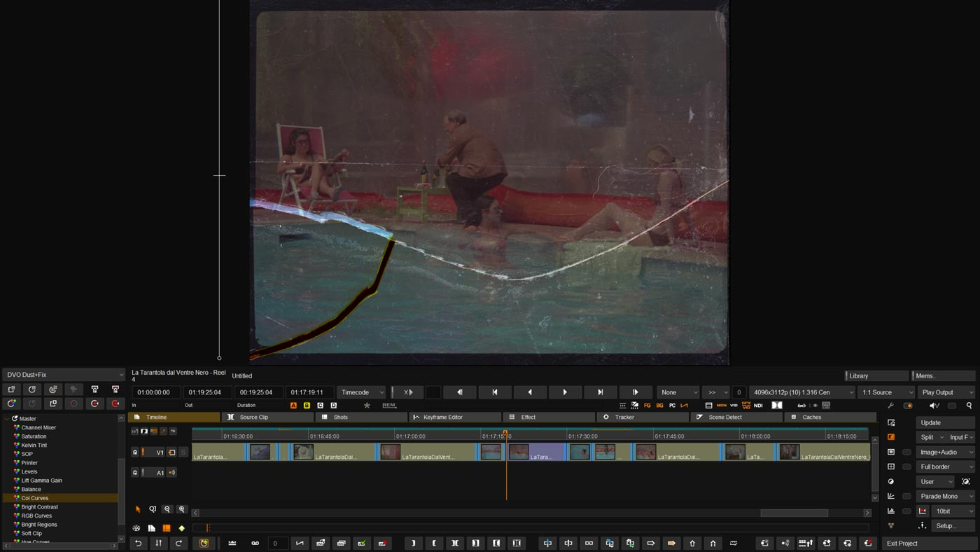The height and width of the screenshot is (552, 980).
Task: Toggle the orange switch beside wrench icon
Action: click(908, 406)
